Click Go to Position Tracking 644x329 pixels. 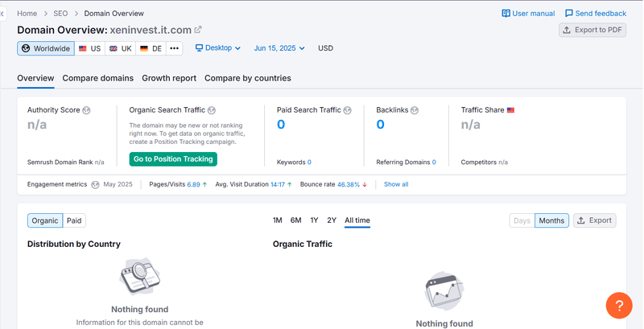173,159
